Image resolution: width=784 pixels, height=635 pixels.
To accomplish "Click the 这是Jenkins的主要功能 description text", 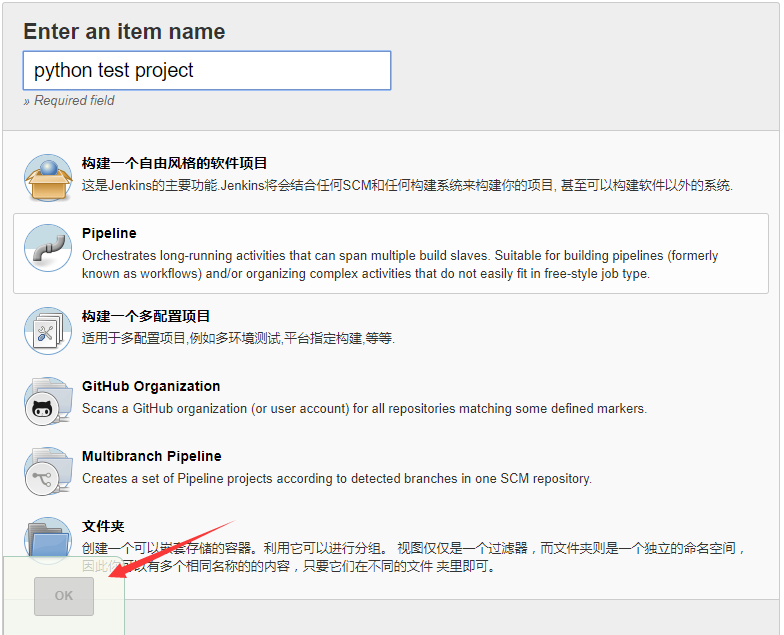I will pyautogui.click(x=408, y=186).
